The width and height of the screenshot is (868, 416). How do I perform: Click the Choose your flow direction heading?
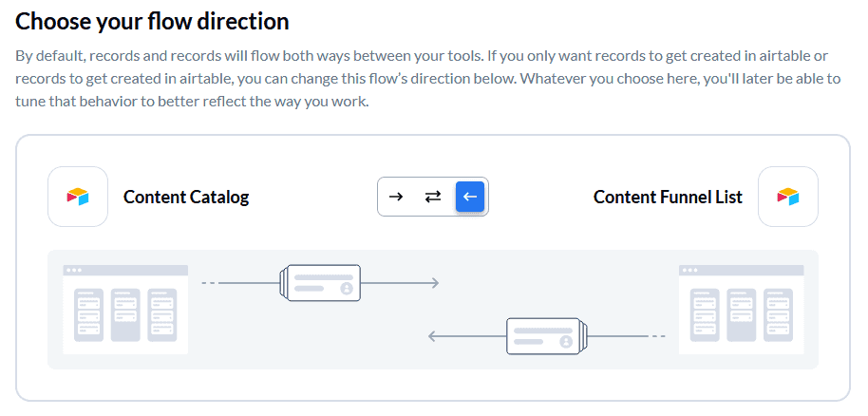tap(152, 22)
